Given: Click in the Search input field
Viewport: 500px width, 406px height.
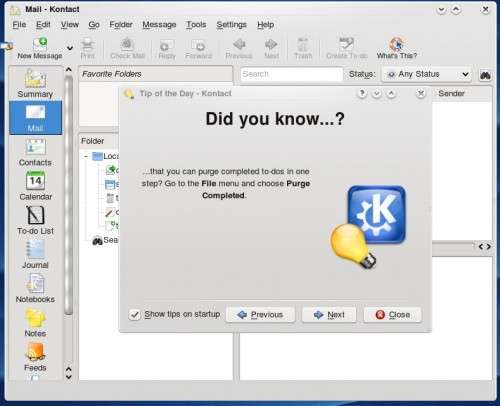Looking at the screenshot, I should [291, 74].
